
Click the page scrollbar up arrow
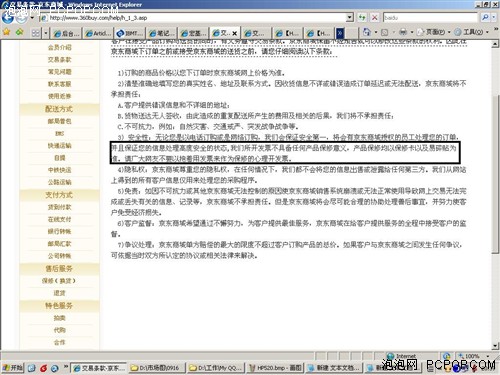pyautogui.click(x=495, y=44)
